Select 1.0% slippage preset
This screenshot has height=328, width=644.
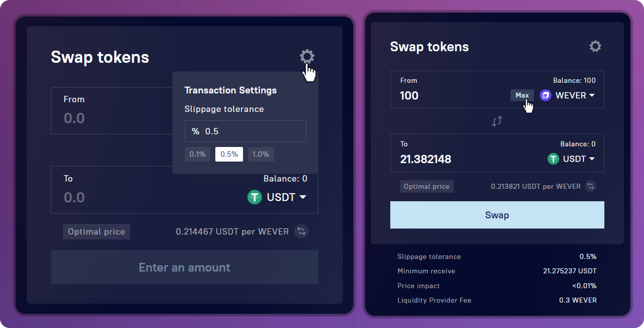pos(261,154)
